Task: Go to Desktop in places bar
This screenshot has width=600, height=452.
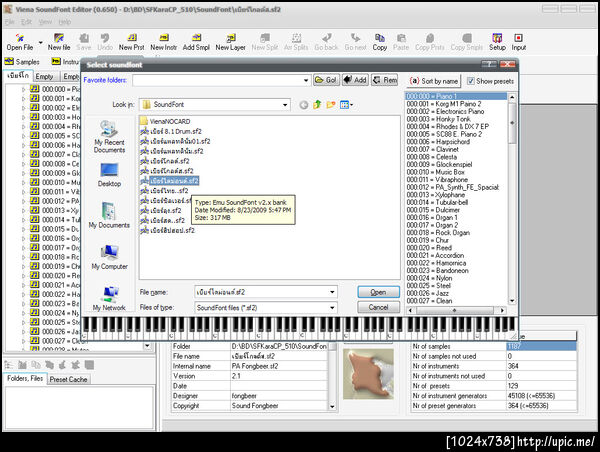Action: pyautogui.click(x=109, y=175)
